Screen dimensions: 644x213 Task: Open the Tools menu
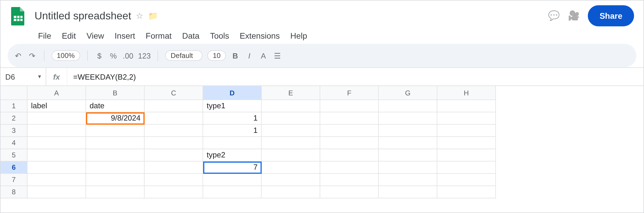pos(220,36)
